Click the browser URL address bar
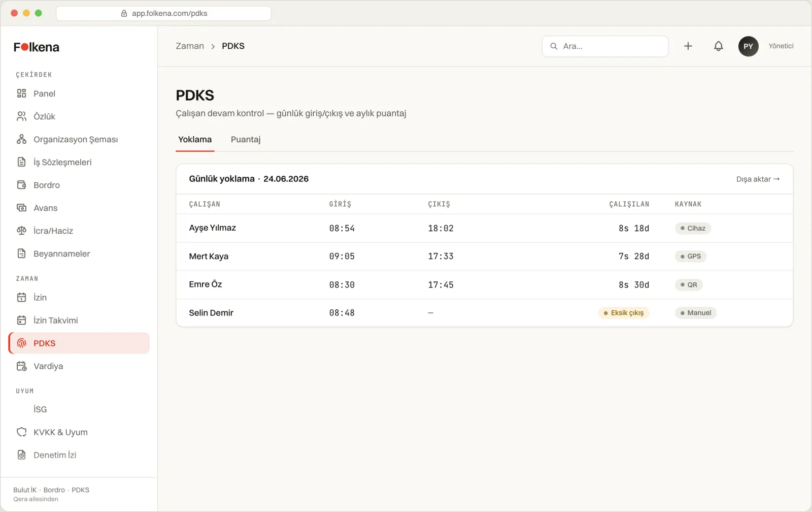This screenshot has height=512, width=812. coord(163,14)
